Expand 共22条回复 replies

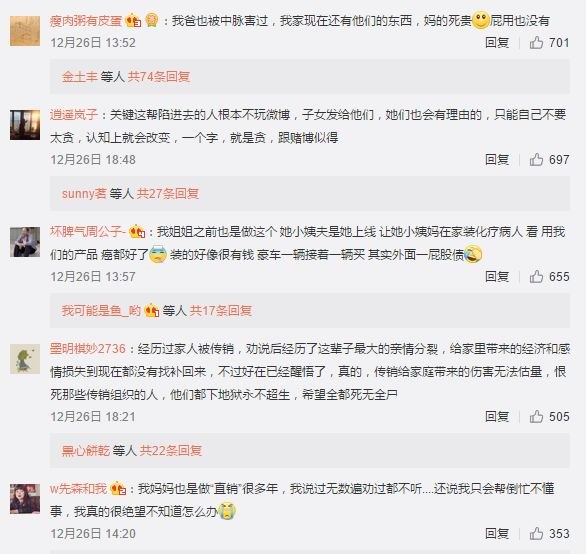coord(170,450)
